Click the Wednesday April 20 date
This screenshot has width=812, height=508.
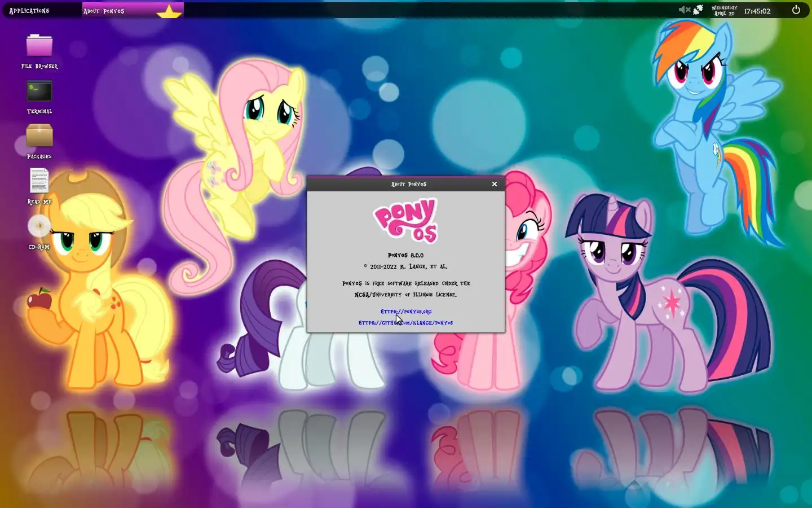click(x=725, y=11)
